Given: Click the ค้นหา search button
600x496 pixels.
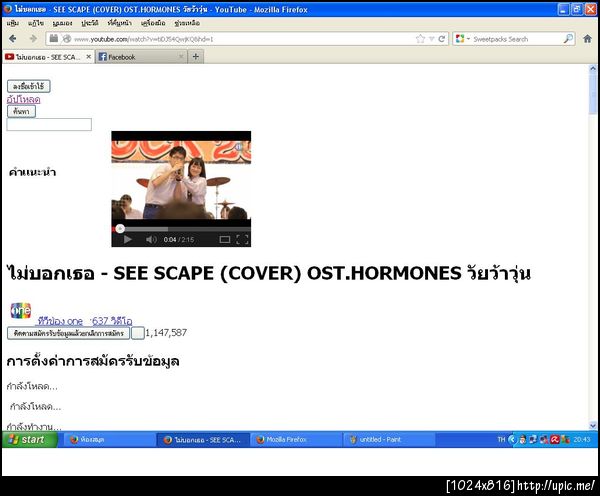Looking at the screenshot, I should click(21, 111).
